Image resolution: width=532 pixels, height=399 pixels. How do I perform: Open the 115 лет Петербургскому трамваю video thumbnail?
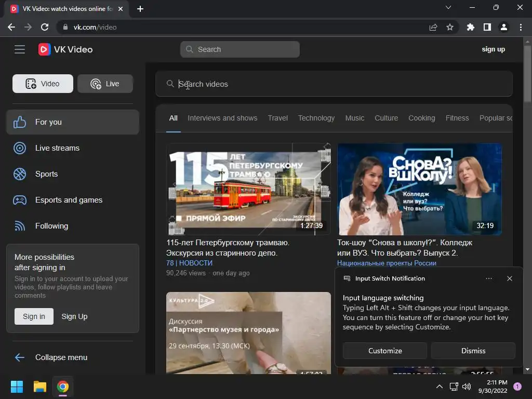coord(248,189)
